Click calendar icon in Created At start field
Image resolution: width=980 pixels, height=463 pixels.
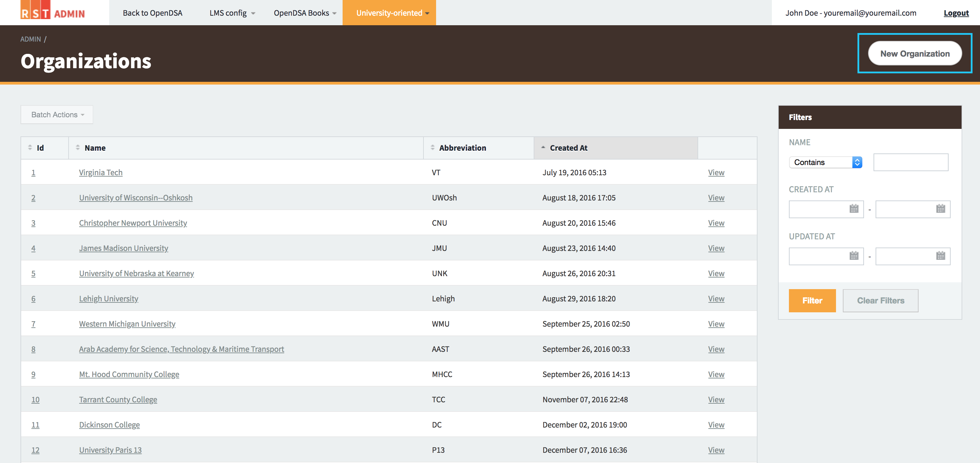854,209
